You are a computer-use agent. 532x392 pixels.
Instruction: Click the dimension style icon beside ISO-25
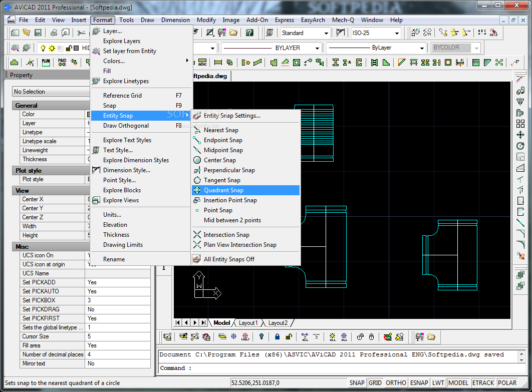coord(340,33)
